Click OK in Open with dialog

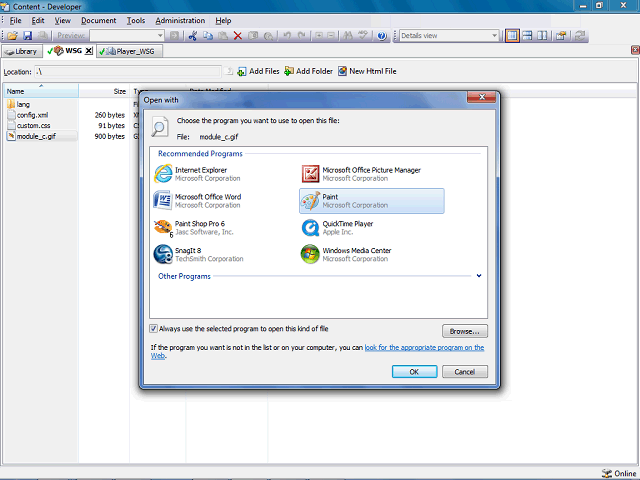414,372
